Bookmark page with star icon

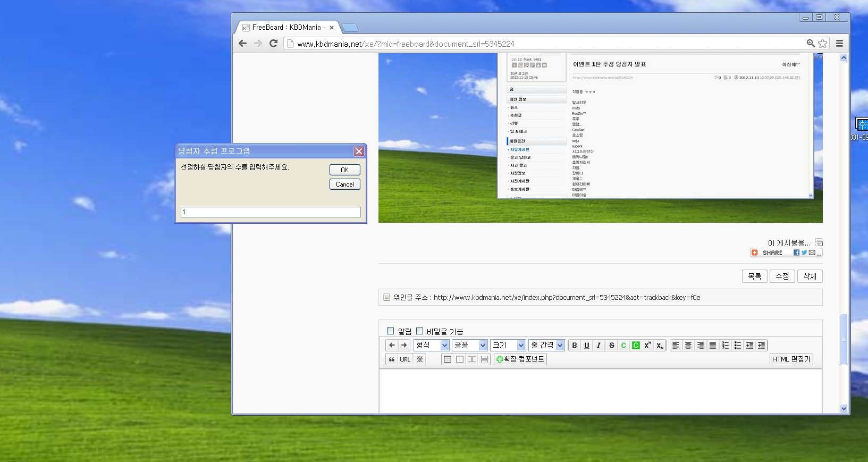tap(823, 44)
